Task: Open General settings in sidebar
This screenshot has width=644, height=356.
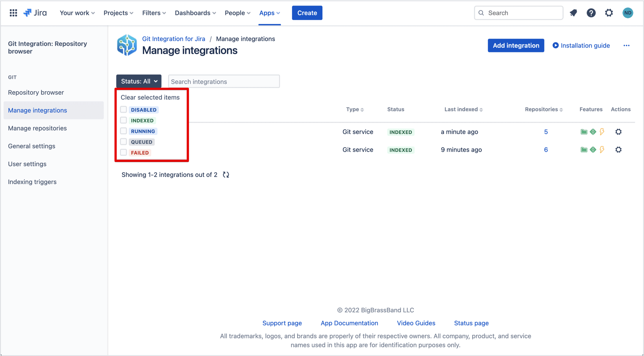Action: (31, 146)
